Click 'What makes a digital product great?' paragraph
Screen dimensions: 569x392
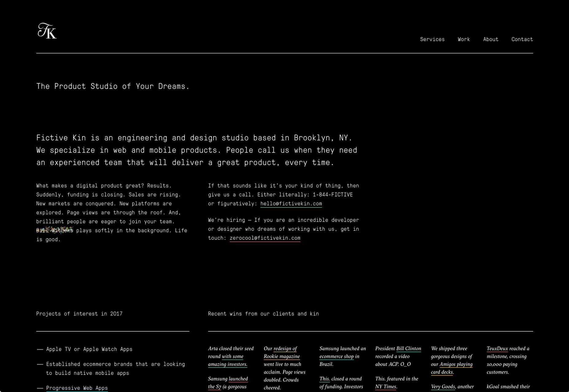tap(112, 212)
